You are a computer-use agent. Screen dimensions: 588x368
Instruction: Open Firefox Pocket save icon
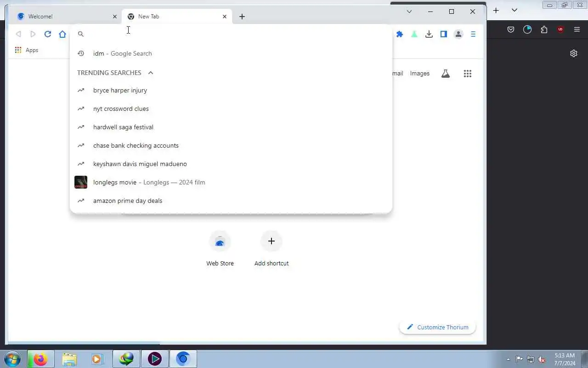511,29
